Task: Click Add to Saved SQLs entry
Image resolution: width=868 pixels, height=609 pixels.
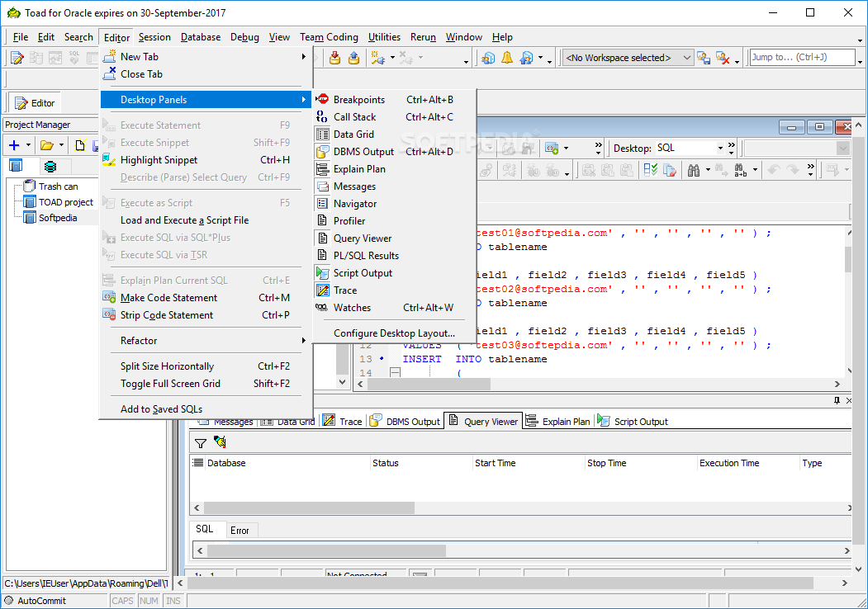Action: (206, 409)
